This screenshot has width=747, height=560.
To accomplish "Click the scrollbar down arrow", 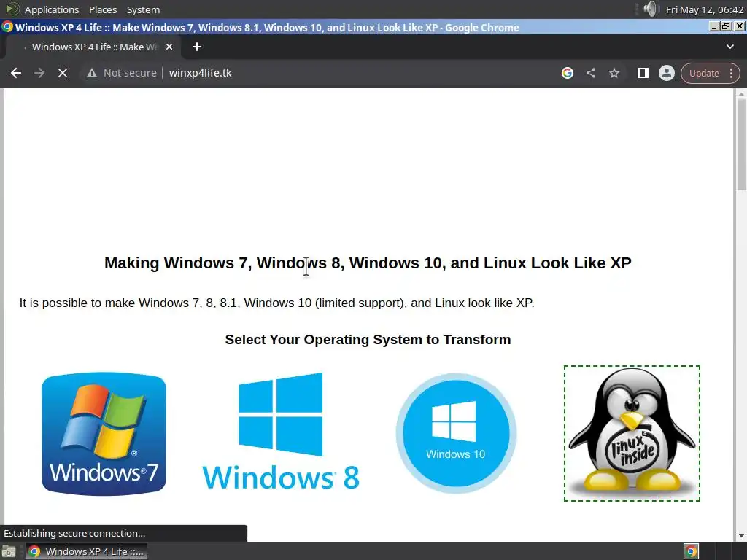I will tap(741, 536).
